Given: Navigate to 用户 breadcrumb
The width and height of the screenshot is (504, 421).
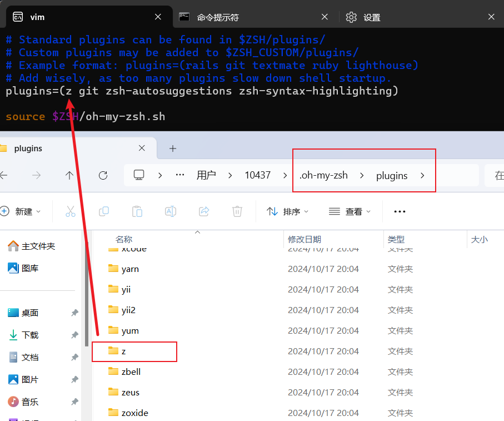Looking at the screenshot, I should coord(206,175).
